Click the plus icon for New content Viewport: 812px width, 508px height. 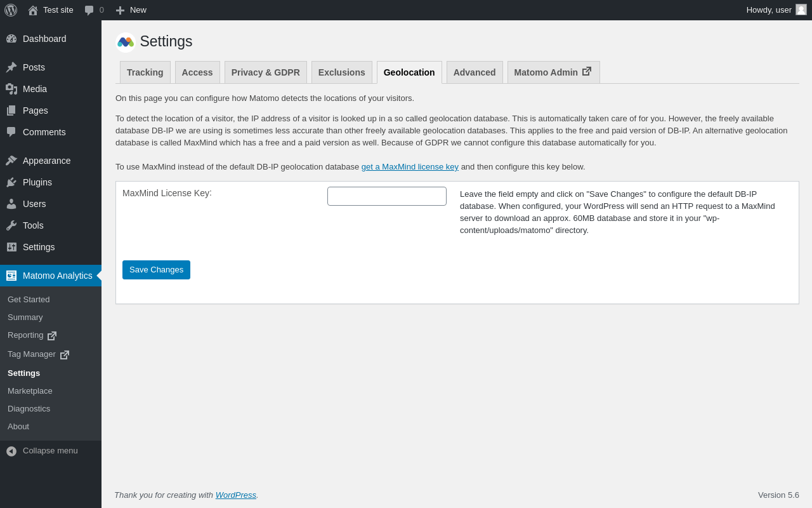coord(120,10)
